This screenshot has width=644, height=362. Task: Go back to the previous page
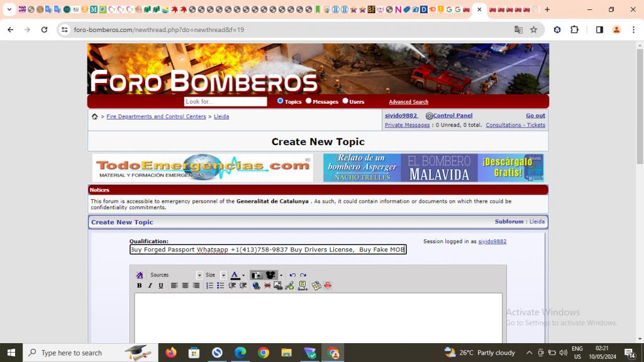[10, 30]
